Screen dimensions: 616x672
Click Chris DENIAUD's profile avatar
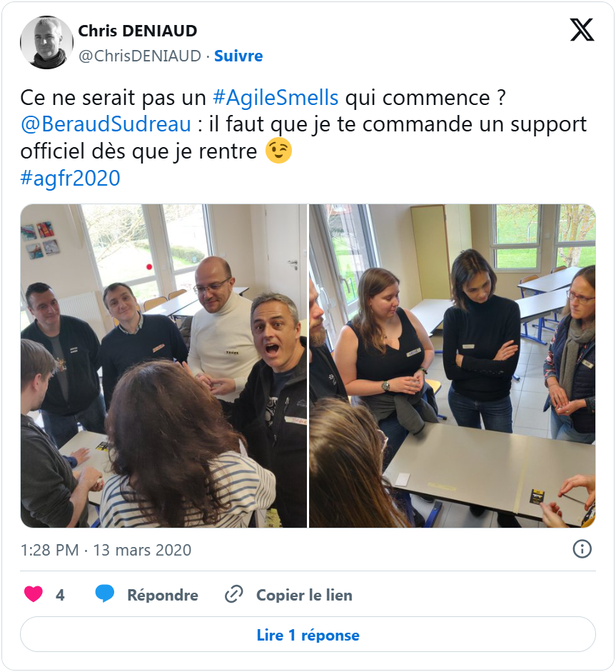coord(46,42)
